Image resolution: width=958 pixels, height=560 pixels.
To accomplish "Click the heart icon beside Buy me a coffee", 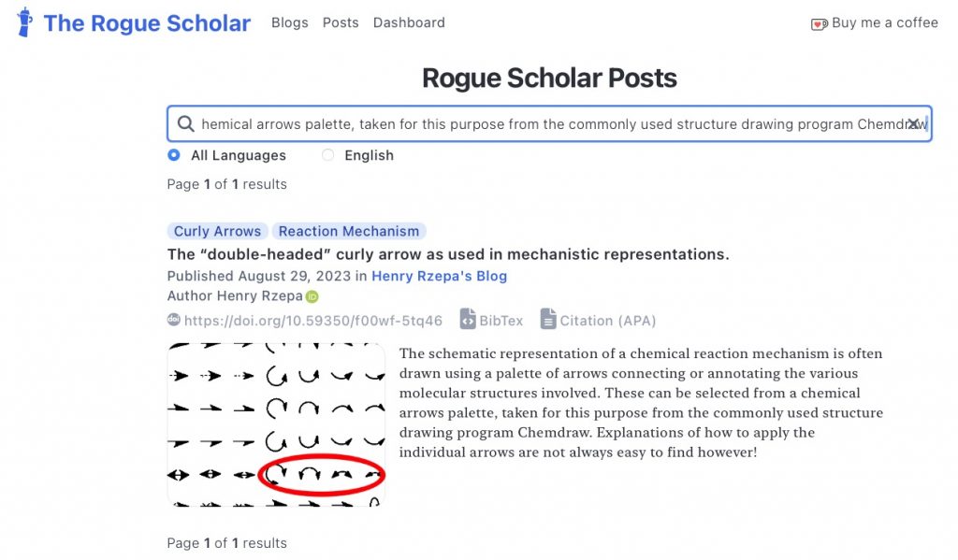I will (819, 22).
